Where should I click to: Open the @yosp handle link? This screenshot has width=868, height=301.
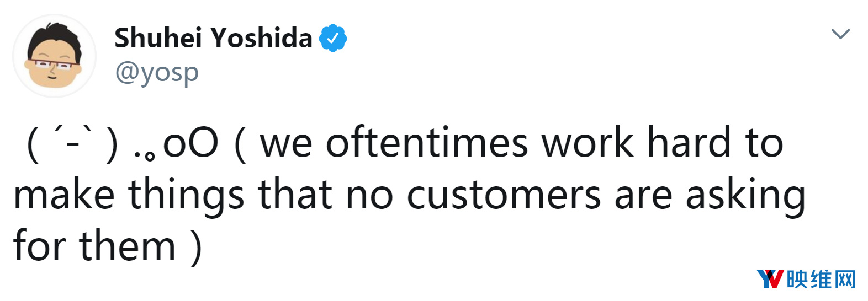(156, 72)
